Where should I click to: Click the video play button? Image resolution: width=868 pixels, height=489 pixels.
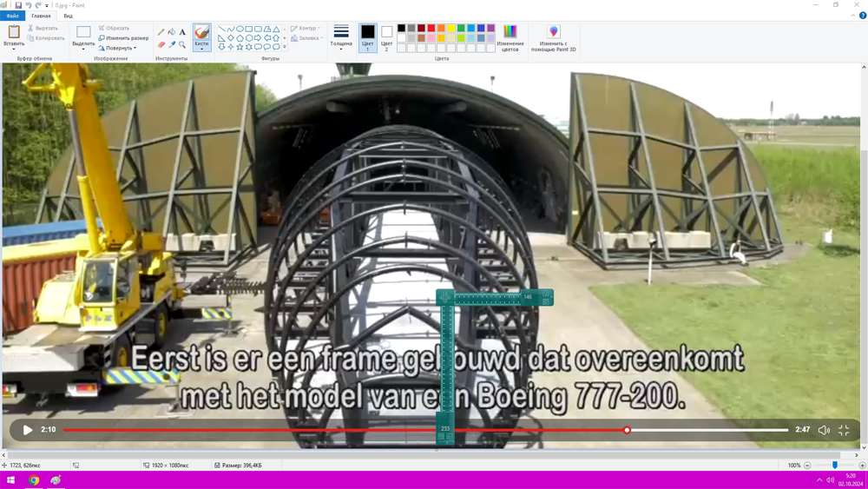pos(27,430)
